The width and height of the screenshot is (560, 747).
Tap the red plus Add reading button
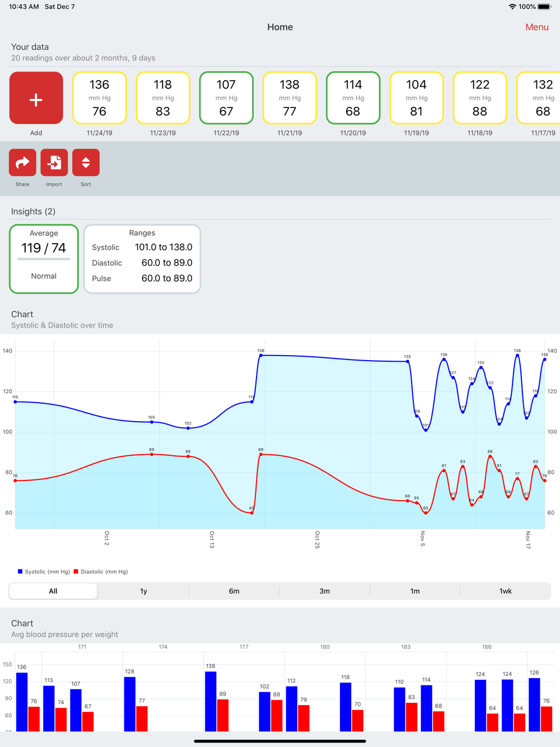point(36,98)
